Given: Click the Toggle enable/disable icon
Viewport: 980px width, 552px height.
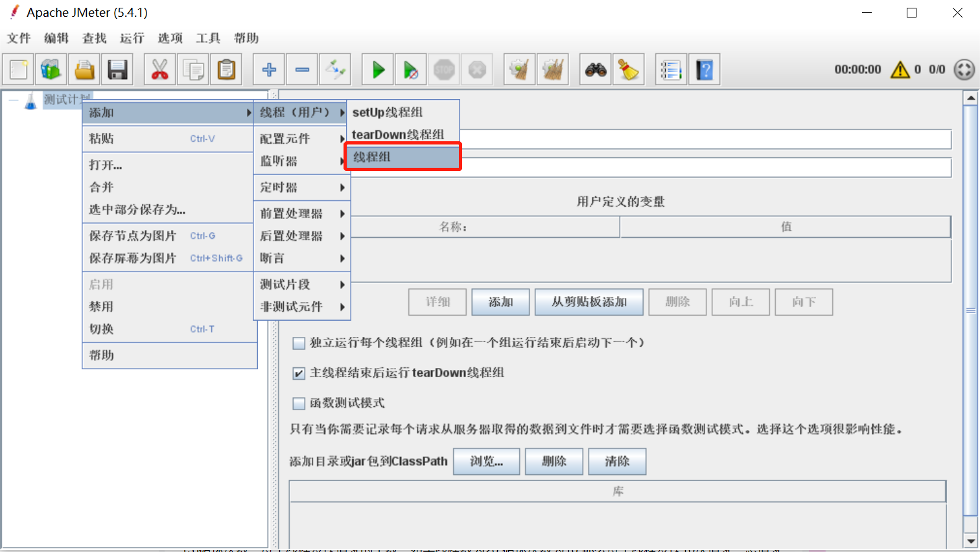Looking at the screenshot, I should point(335,69).
